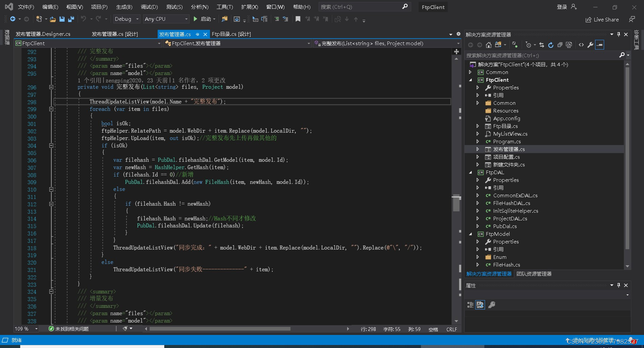Image resolution: width=644 pixels, height=348 pixels.
Task: Open the FtpClient.发布管理器 class dropdown
Action: click(x=238, y=44)
